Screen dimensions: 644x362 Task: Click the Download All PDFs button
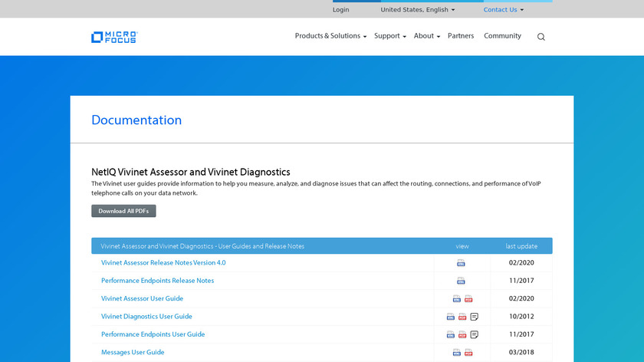tap(123, 211)
